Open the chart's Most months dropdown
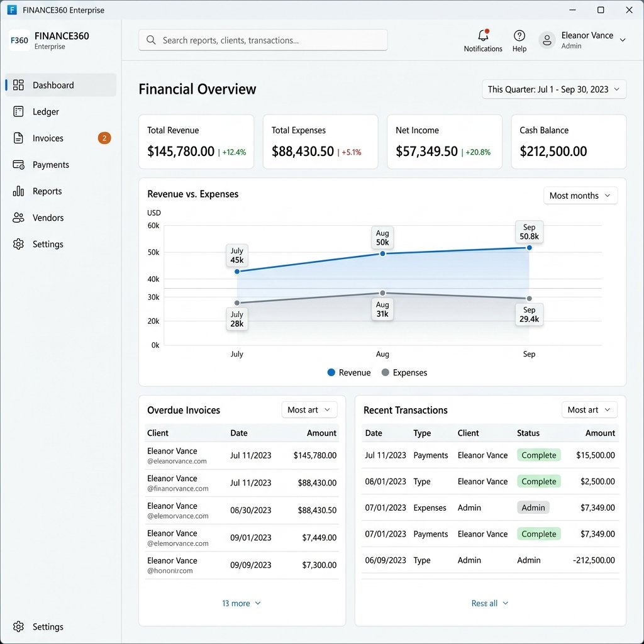The width and height of the screenshot is (644, 644). pos(580,196)
